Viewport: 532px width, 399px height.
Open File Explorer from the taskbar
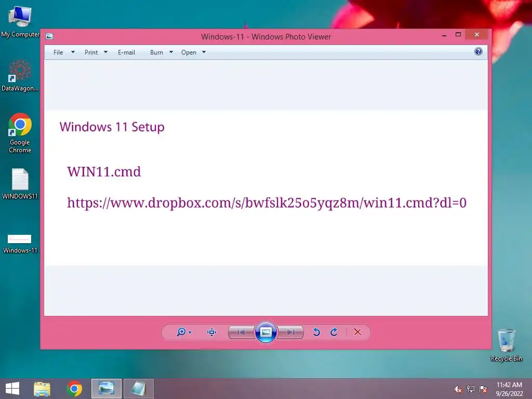[42, 389]
